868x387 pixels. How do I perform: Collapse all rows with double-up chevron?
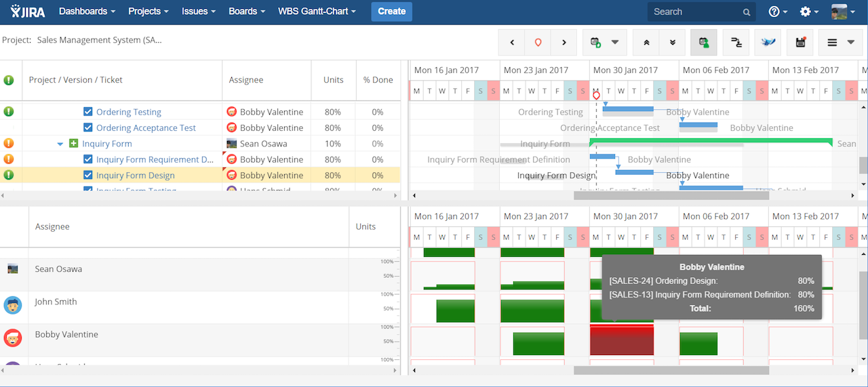[x=646, y=43]
